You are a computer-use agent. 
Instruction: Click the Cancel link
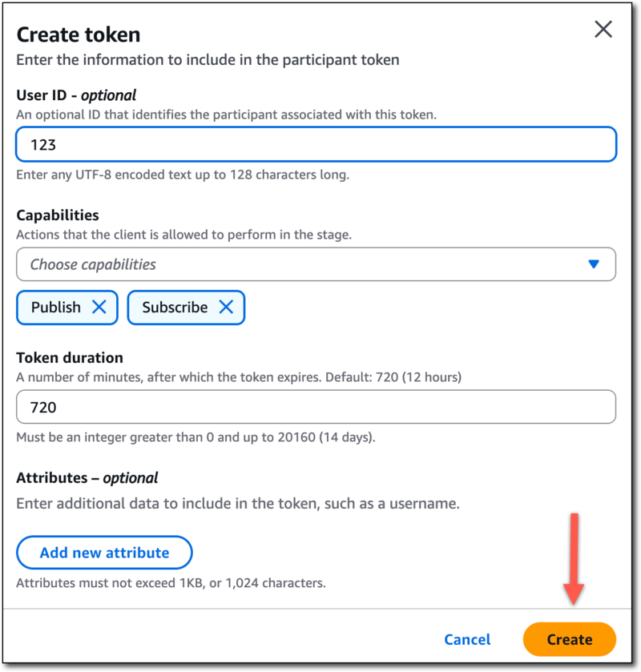467,639
